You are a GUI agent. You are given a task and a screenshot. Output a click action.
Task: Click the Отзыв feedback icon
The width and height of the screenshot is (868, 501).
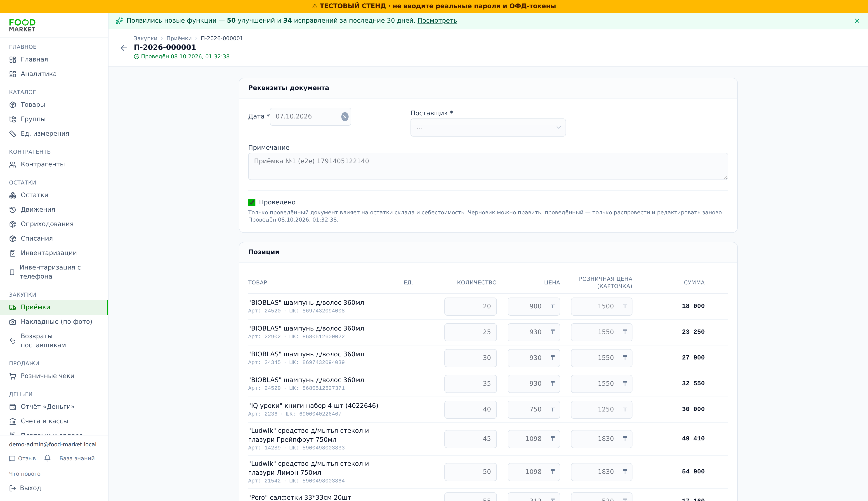[12, 458]
